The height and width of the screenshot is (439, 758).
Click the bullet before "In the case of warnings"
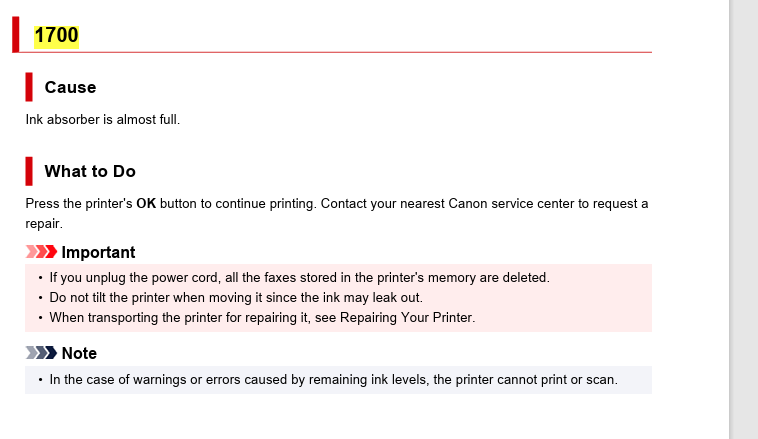[x=40, y=380]
